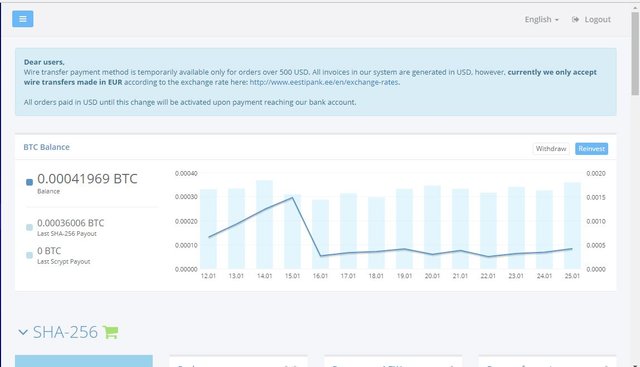Image resolution: width=640 pixels, height=367 pixels.
Task: Click the Logout link
Action: click(x=598, y=19)
